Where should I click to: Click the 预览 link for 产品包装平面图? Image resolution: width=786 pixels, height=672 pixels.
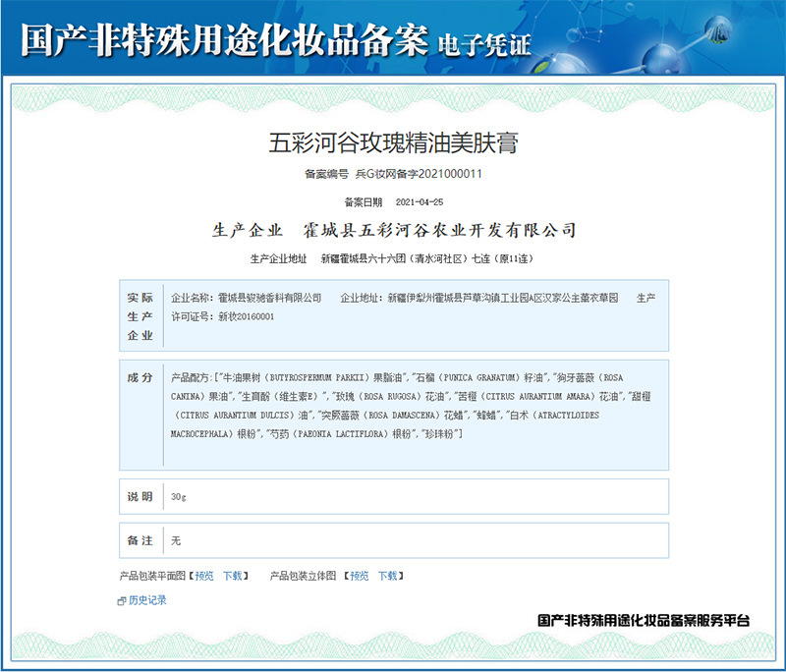tap(204, 576)
